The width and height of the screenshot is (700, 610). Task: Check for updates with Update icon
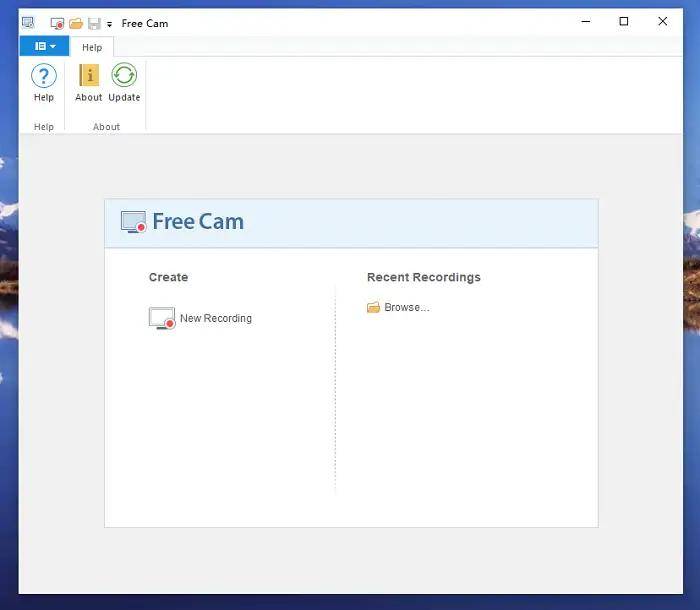pyautogui.click(x=124, y=83)
